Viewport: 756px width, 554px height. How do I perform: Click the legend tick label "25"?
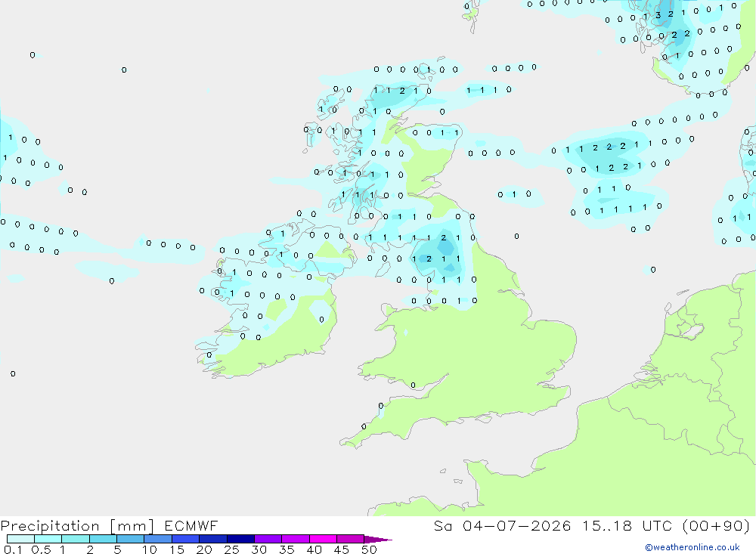(232, 549)
